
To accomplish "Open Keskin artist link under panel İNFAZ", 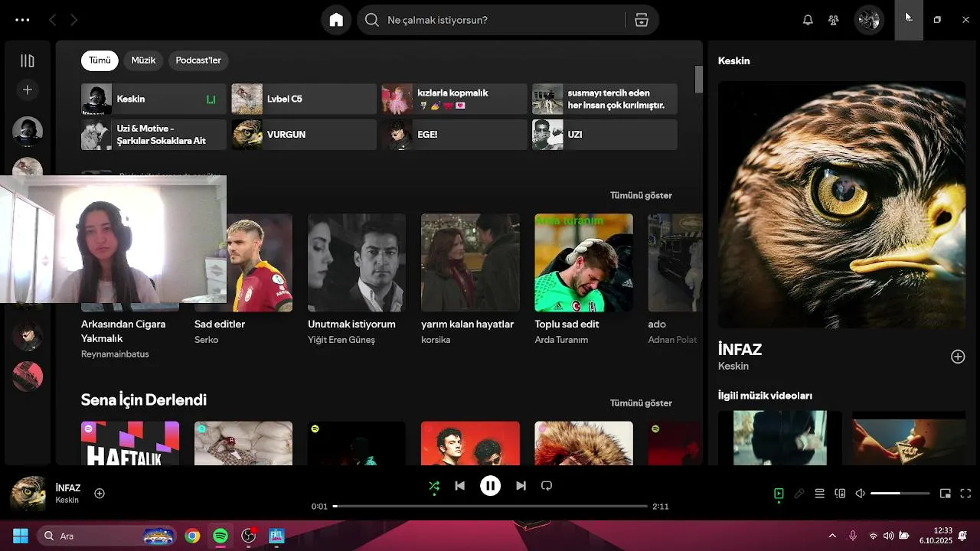I will point(733,367).
